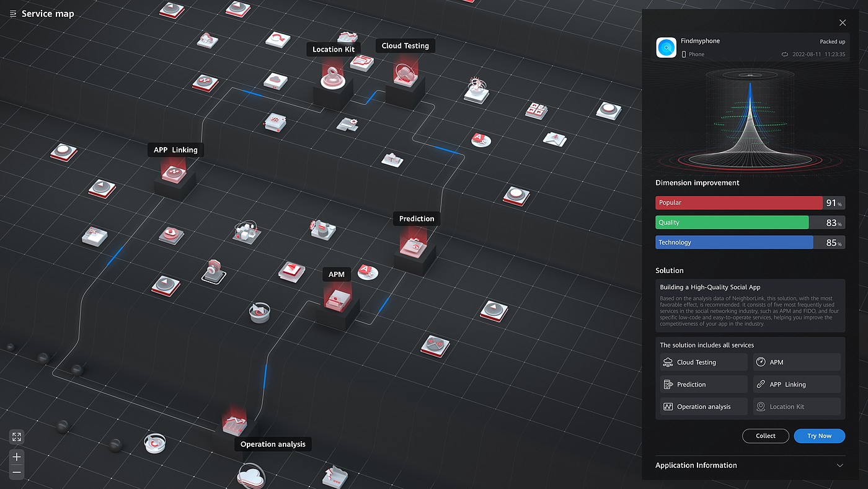868x489 pixels.
Task: Zoom in with the plus button
Action: coord(17,457)
